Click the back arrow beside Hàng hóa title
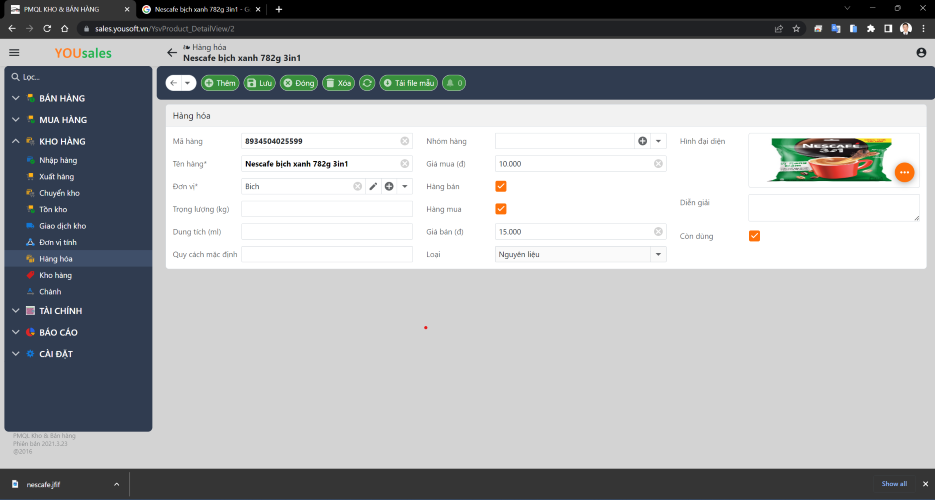This screenshot has height=500, width=935. tap(172, 53)
